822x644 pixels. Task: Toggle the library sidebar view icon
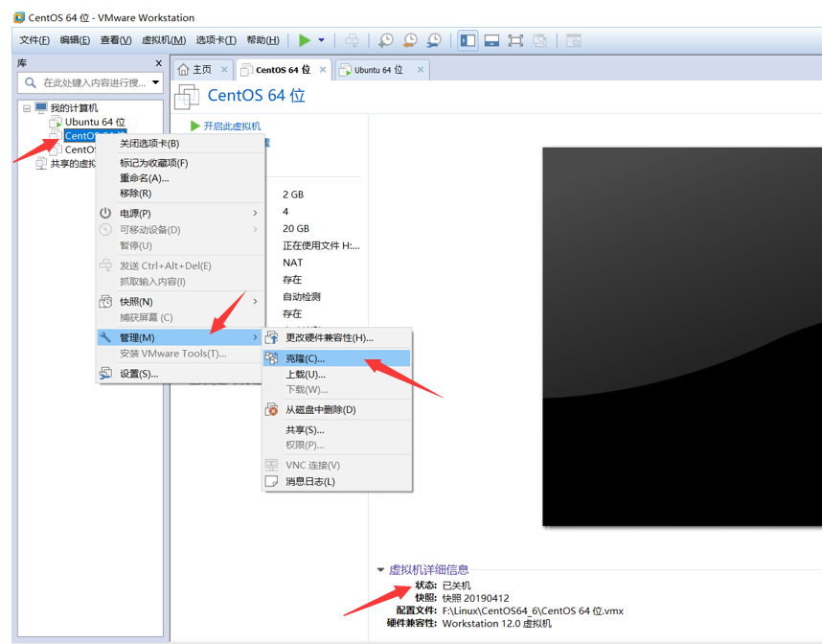pos(468,40)
